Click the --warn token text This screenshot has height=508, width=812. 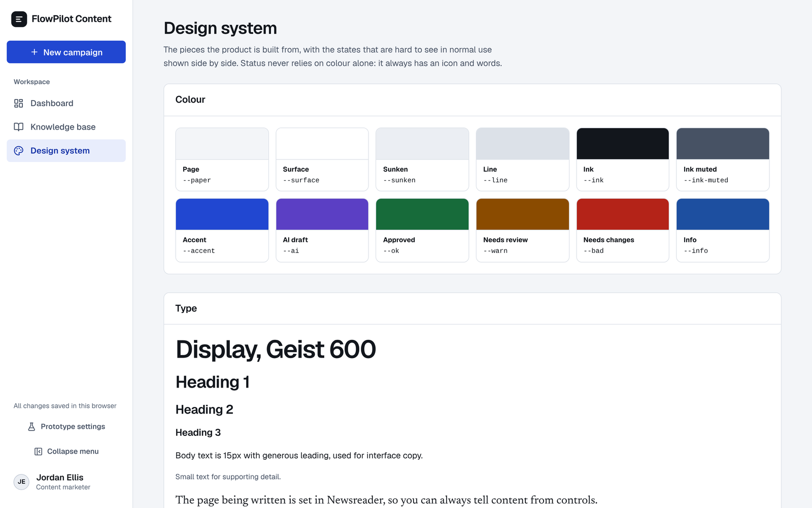495,251
